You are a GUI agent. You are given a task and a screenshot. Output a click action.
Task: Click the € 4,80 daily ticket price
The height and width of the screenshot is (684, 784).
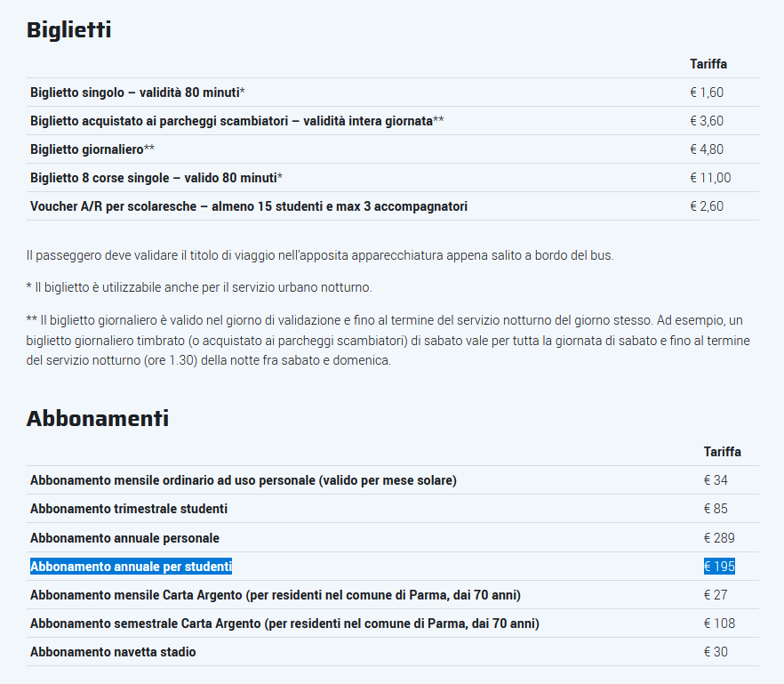[707, 149]
